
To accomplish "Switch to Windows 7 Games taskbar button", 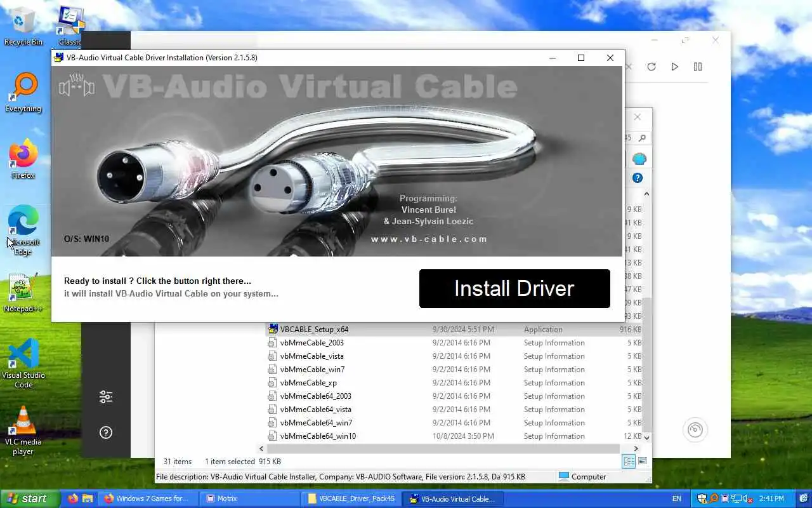I will tap(147, 498).
